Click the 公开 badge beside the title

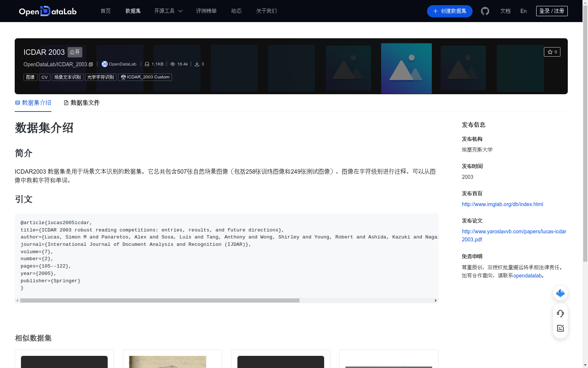click(75, 52)
